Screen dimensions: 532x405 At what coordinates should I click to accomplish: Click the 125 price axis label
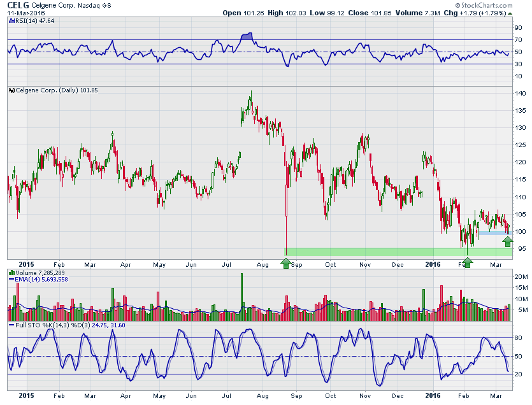tap(520, 145)
